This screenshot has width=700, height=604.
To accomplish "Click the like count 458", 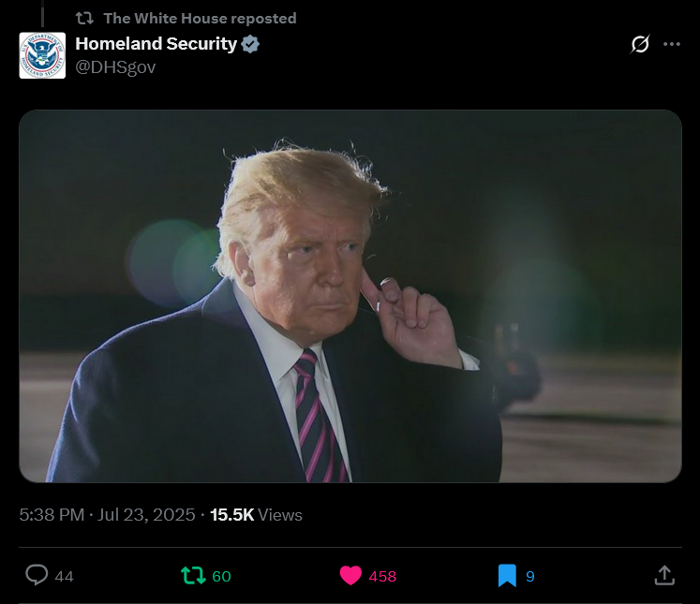I will [x=382, y=576].
